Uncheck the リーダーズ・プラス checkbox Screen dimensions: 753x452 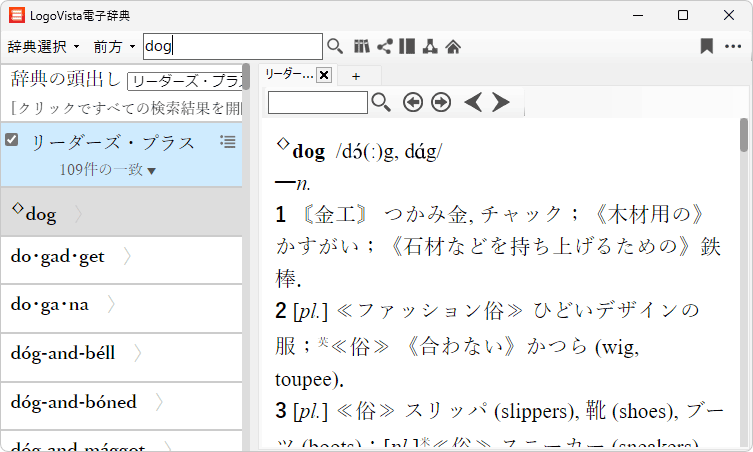click(x=12, y=140)
